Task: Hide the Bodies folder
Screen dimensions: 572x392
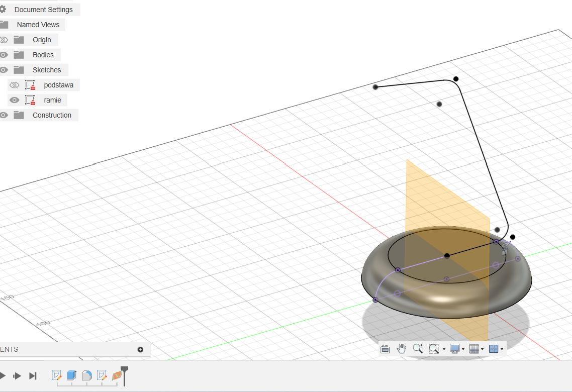Action: click(4, 55)
